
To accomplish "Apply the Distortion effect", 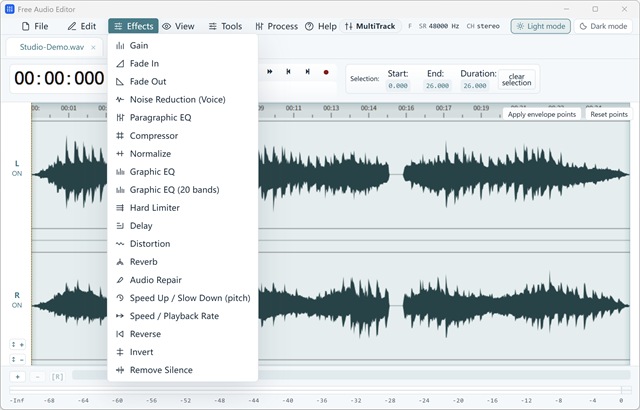I will coord(182,244).
